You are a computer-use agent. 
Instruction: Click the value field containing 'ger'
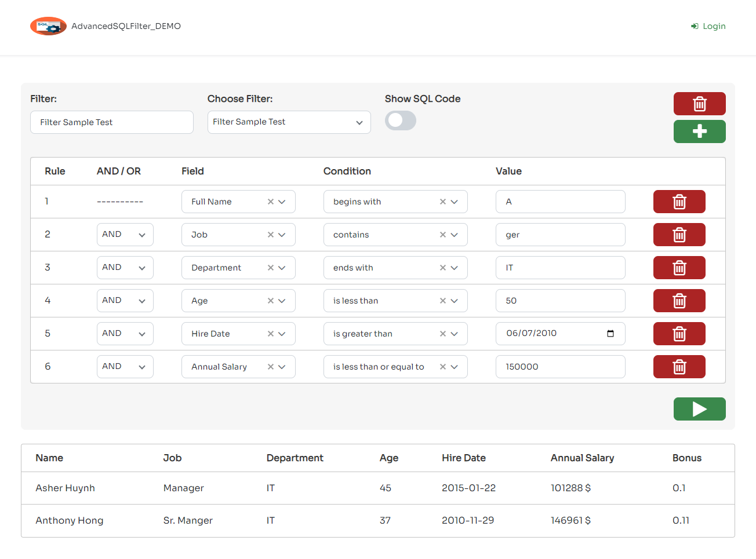[561, 235]
